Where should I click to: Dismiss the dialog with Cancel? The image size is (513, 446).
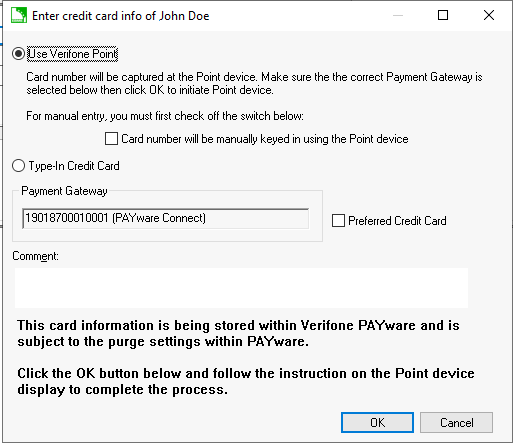click(x=456, y=422)
